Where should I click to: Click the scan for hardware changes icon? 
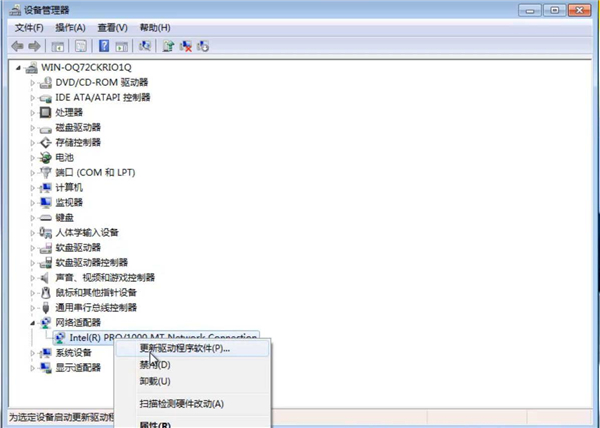(147, 46)
